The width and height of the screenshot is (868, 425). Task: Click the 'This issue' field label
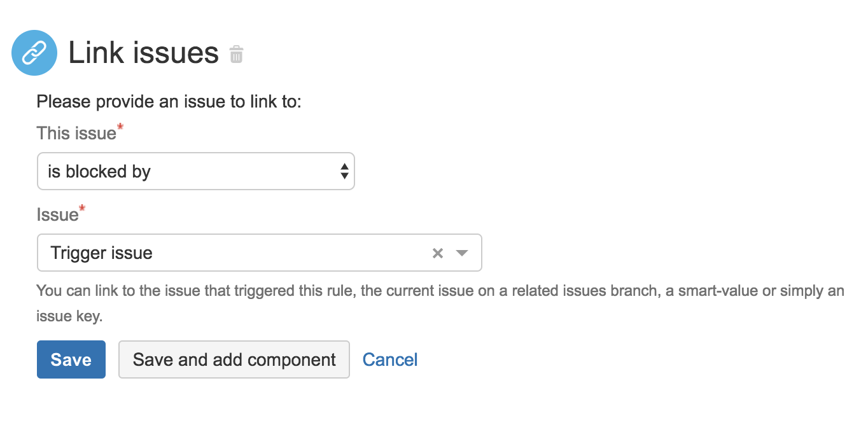point(76,133)
